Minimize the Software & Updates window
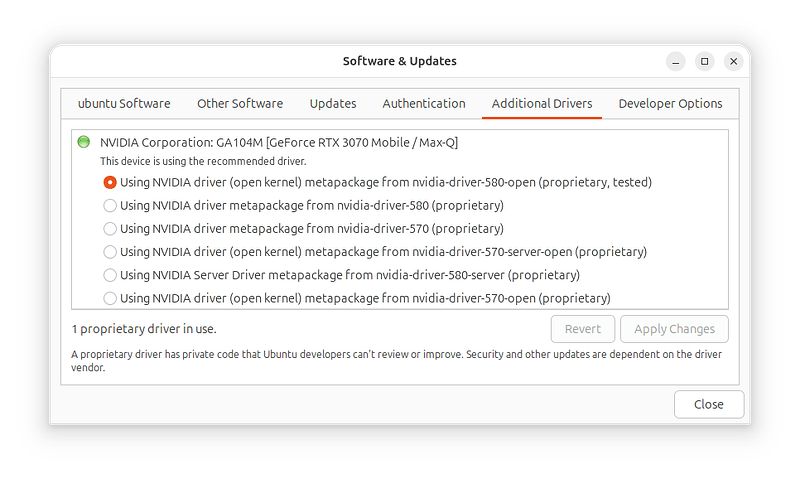800x478 pixels. click(675, 61)
